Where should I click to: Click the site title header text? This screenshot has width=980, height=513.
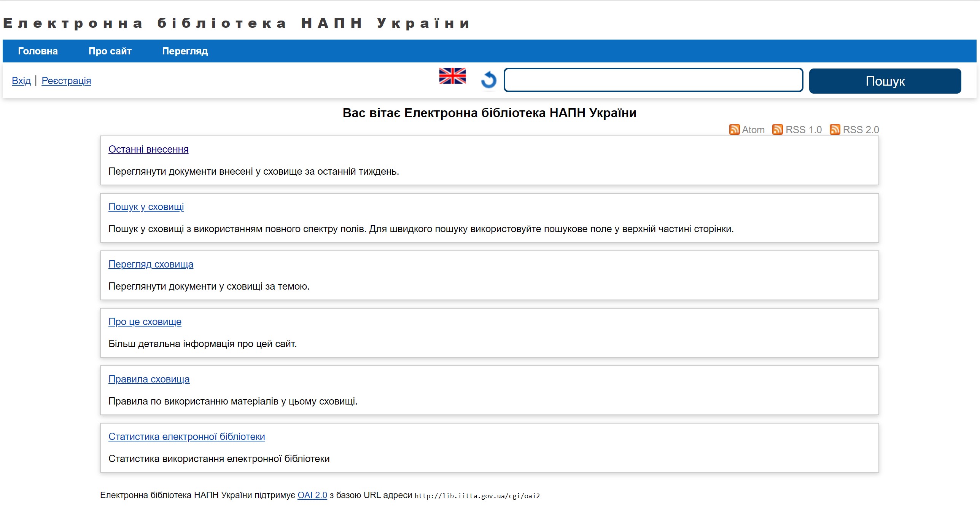point(237,23)
